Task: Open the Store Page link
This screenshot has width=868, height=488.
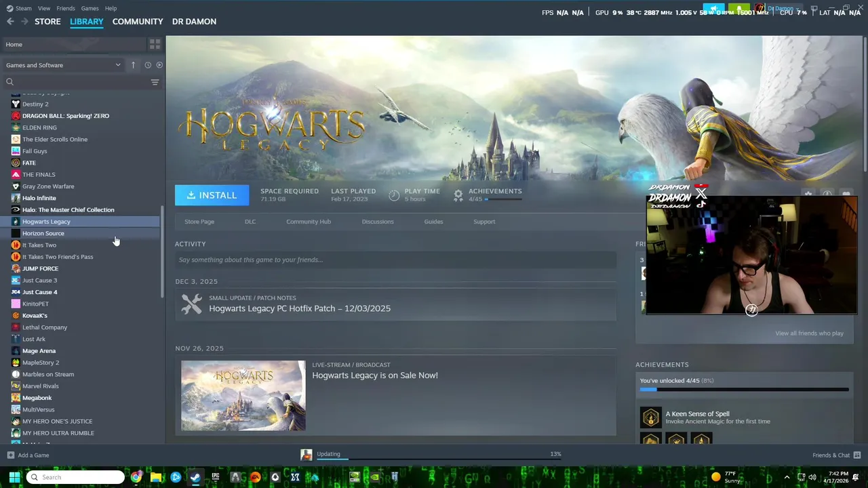Action: (x=199, y=222)
